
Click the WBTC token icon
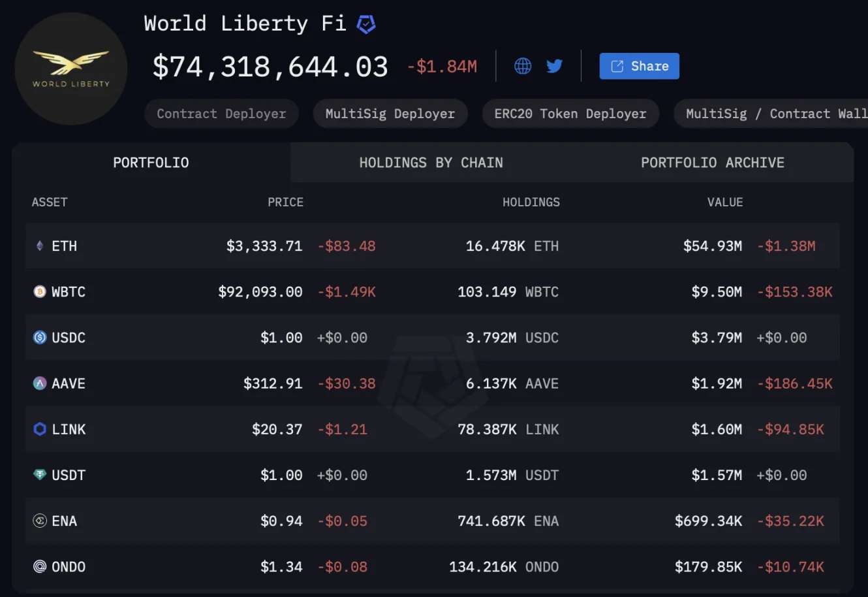(x=40, y=292)
